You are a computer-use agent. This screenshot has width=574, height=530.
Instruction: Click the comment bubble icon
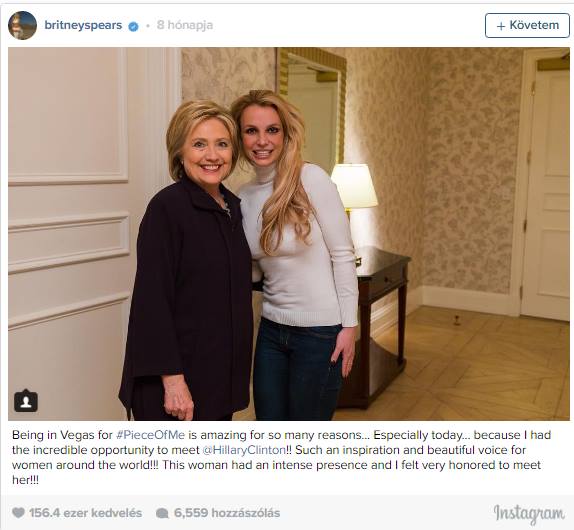[x=162, y=513]
